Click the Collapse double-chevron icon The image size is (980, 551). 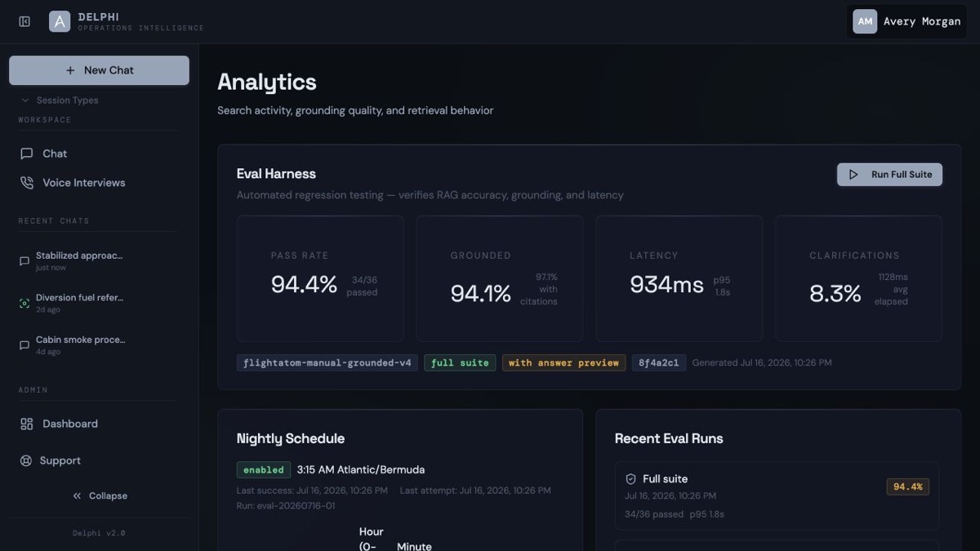77,495
